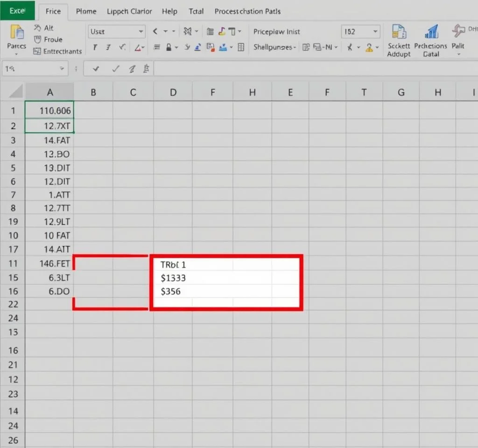Screen dimensions: 478x448
Task: Switch to the Frice ribbon tab
Action: pyautogui.click(x=53, y=11)
